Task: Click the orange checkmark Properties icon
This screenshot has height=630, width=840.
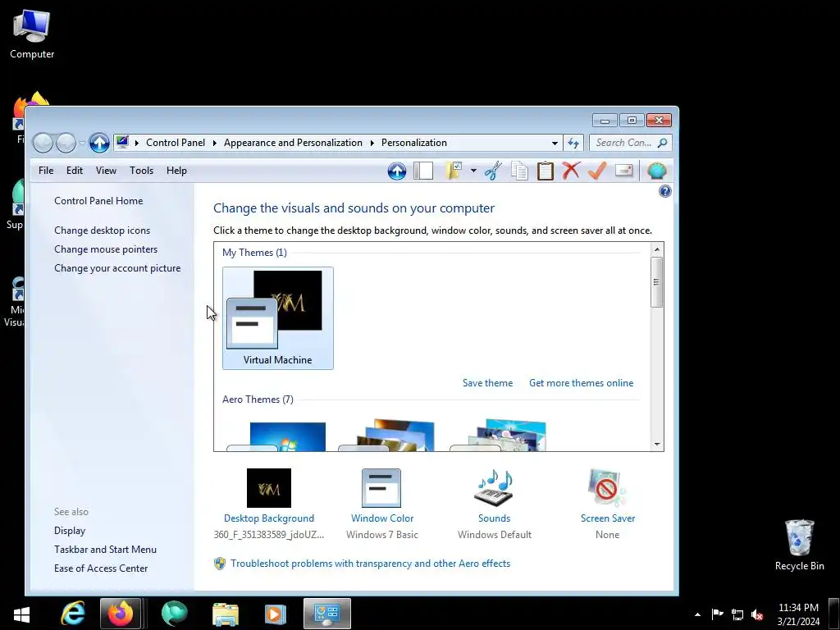Action: click(x=597, y=171)
